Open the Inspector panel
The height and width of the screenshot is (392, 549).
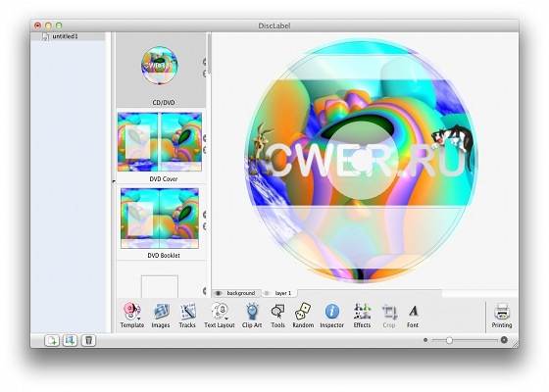pyautogui.click(x=332, y=316)
